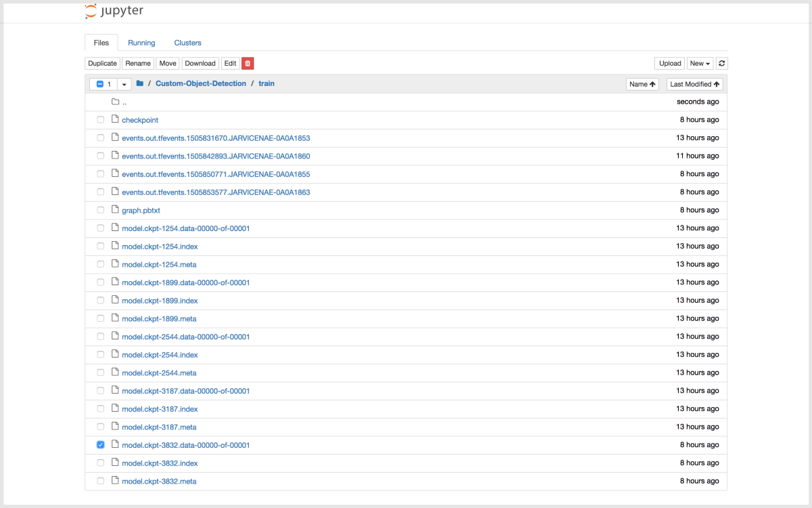
Task: Click the refresh file list icon
Action: point(722,64)
